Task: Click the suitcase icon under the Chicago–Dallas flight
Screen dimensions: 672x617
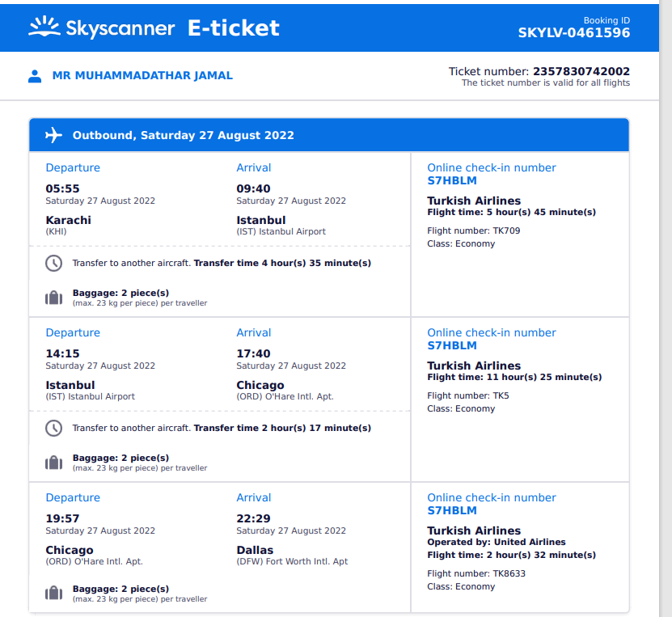Action: tap(53, 594)
